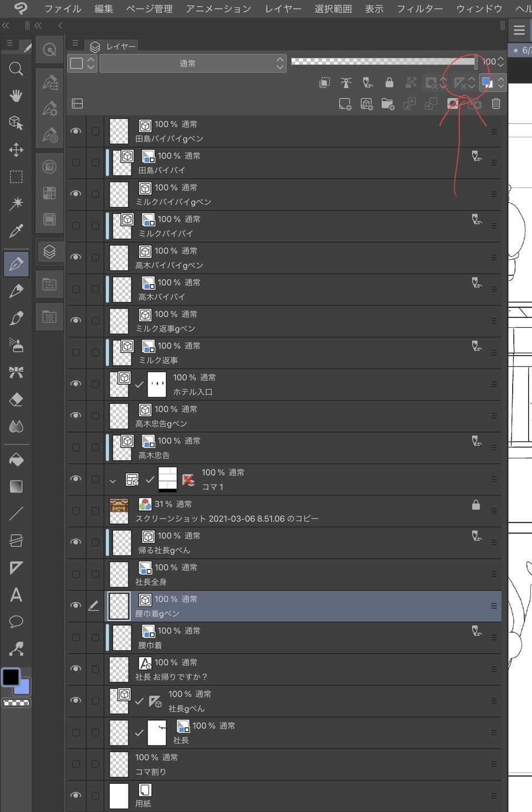The width and height of the screenshot is (532, 812).
Task: Open the layer color dropdown arrows
Action: point(501,83)
